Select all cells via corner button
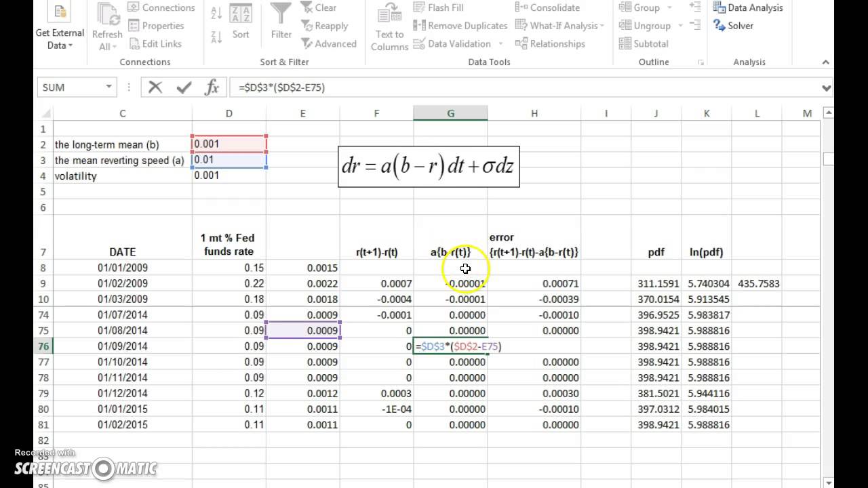The height and width of the screenshot is (488, 868). 44,113
